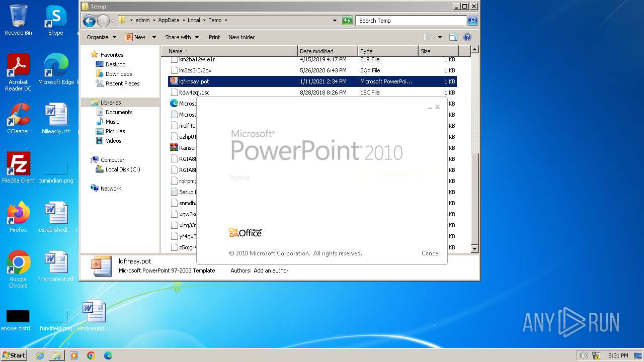This screenshot has width=644, height=362.
Task: Open Downloads in Favorites
Action: [x=119, y=74]
